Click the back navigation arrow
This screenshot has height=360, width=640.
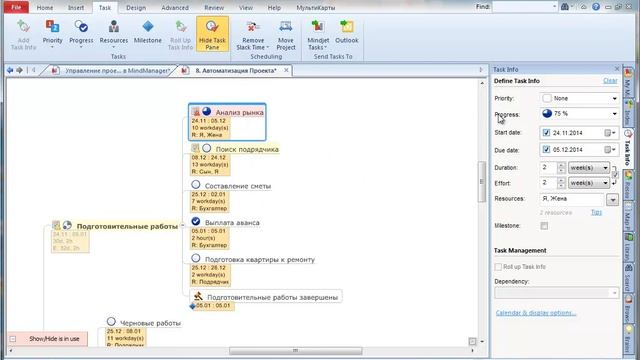point(10,70)
